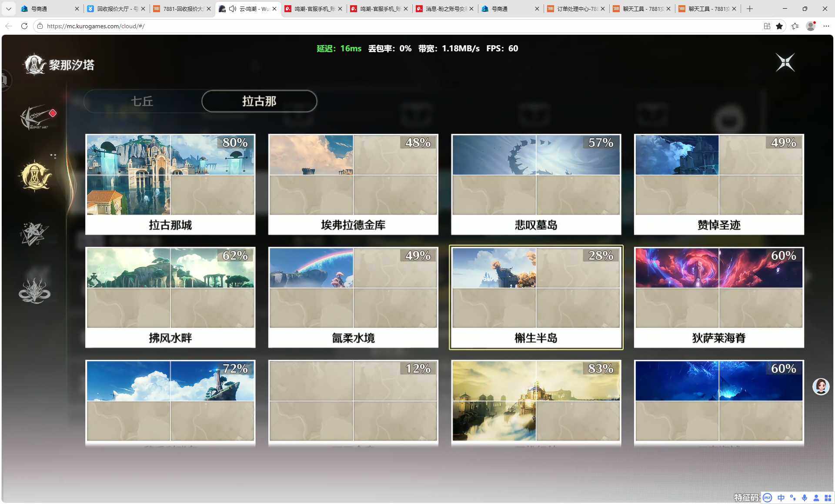Click the floating avatar assistant icon

click(821, 386)
